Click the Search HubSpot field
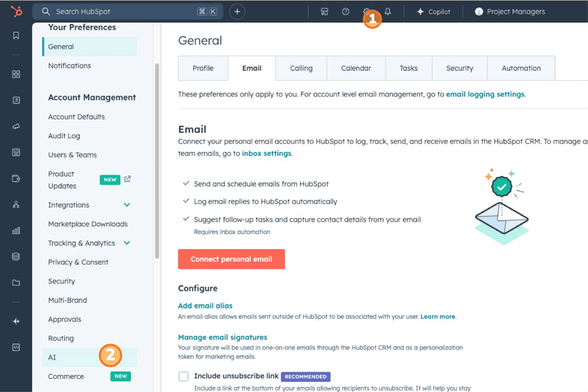588x392 pixels. pos(127,12)
